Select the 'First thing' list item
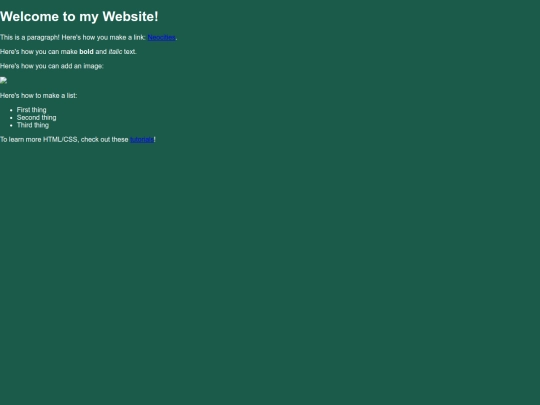The image size is (540, 405). click(31, 110)
